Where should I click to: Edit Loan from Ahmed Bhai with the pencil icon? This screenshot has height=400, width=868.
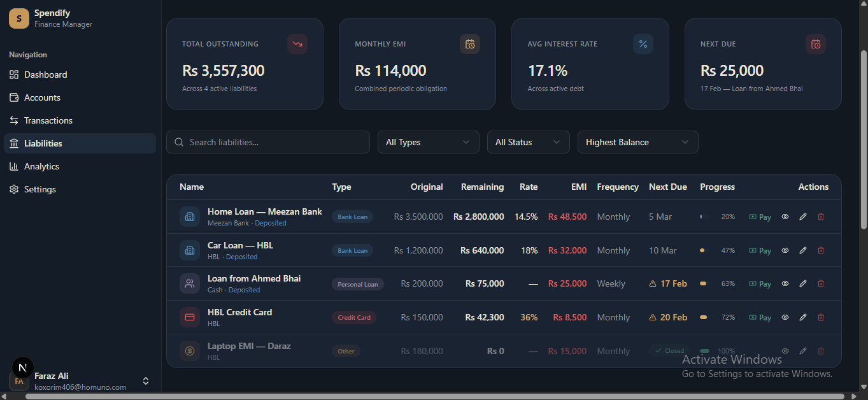click(802, 283)
